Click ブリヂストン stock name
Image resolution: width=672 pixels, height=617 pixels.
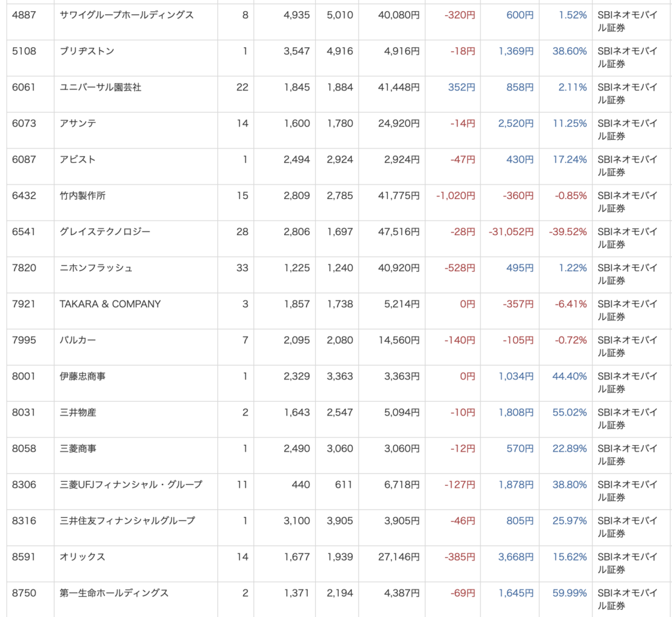[87, 51]
